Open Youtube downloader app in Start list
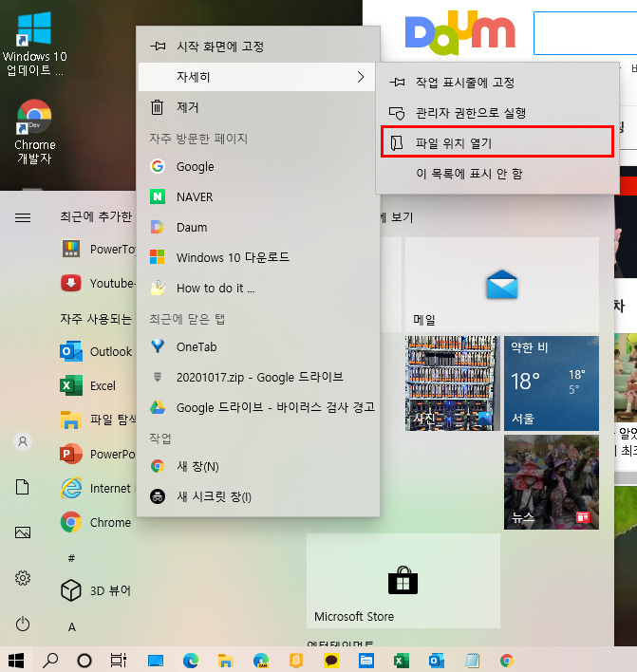 click(x=98, y=283)
